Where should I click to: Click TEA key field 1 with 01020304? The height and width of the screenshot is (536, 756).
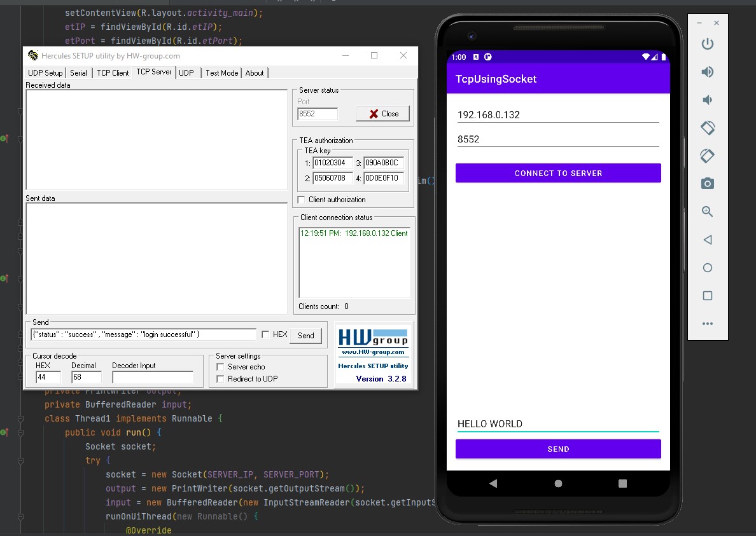[x=333, y=163]
